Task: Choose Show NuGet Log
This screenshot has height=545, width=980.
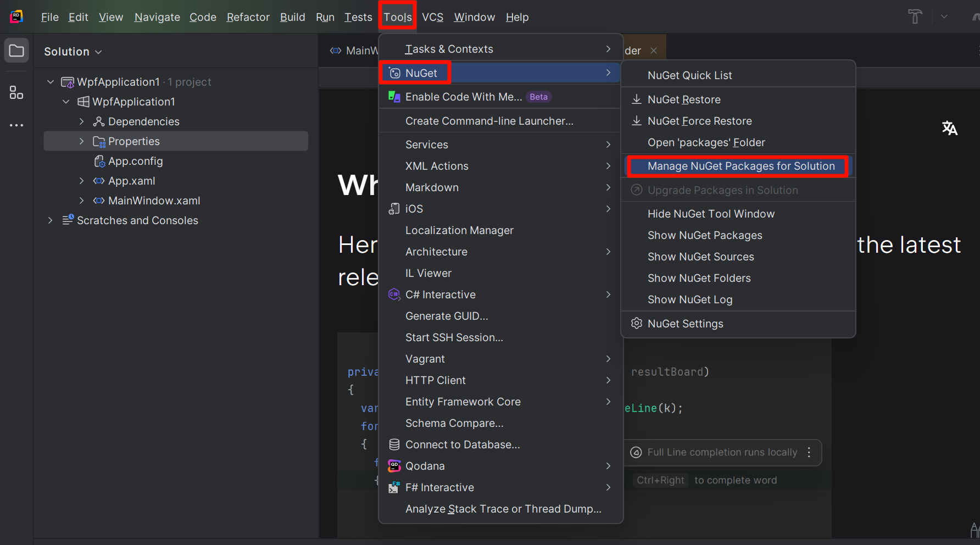Action: point(738,299)
